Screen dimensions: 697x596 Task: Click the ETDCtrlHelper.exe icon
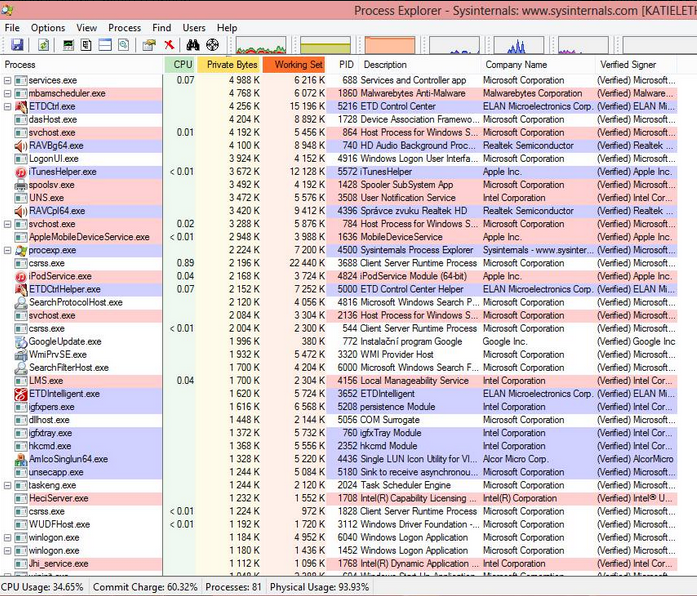coord(21,289)
